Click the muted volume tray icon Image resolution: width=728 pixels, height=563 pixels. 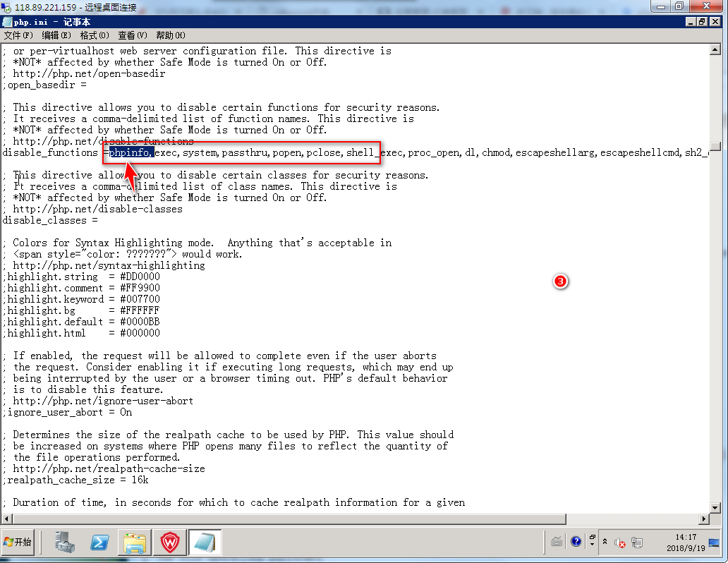[620, 543]
